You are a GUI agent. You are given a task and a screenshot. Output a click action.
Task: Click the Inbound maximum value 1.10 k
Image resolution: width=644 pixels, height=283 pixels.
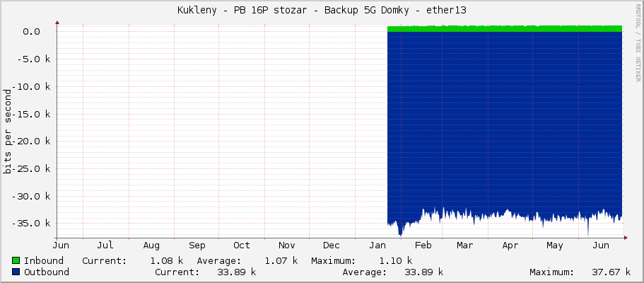(x=396, y=261)
